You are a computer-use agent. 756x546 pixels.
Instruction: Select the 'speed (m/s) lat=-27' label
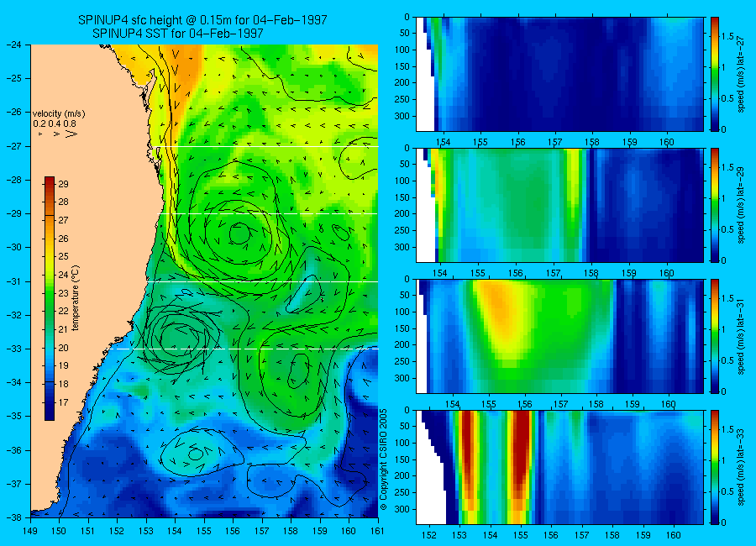[x=741, y=74]
